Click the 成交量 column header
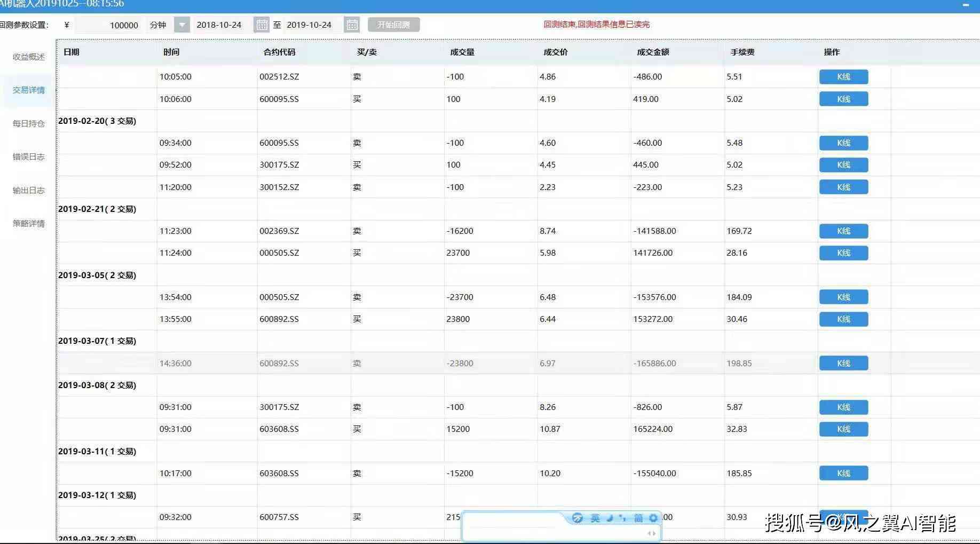This screenshot has height=544, width=980. click(462, 52)
